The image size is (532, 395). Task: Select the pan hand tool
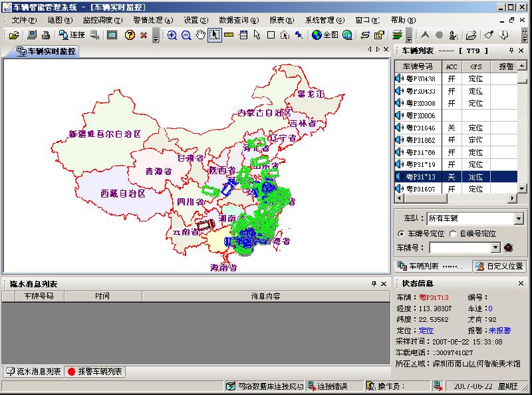click(x=200, y=35)
